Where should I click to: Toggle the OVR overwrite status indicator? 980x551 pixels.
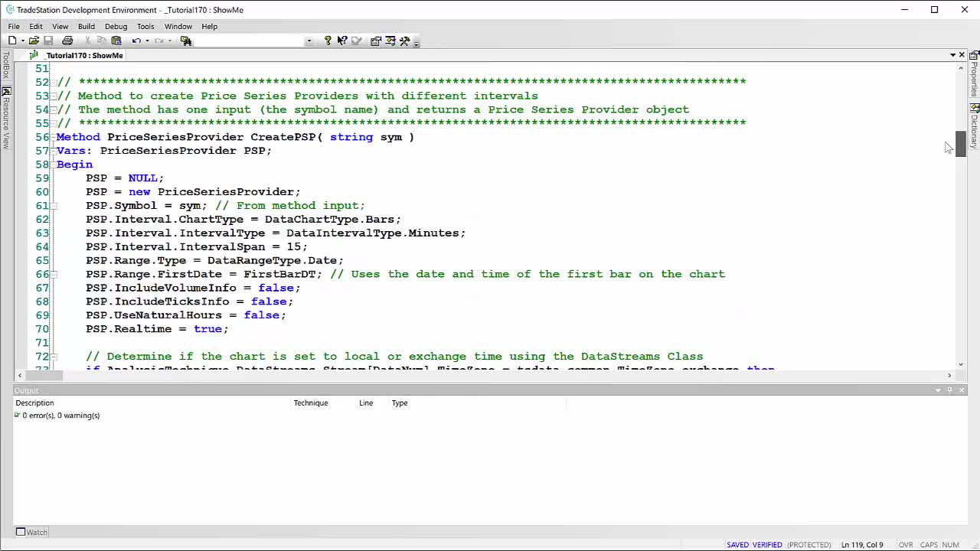[906, 545]
